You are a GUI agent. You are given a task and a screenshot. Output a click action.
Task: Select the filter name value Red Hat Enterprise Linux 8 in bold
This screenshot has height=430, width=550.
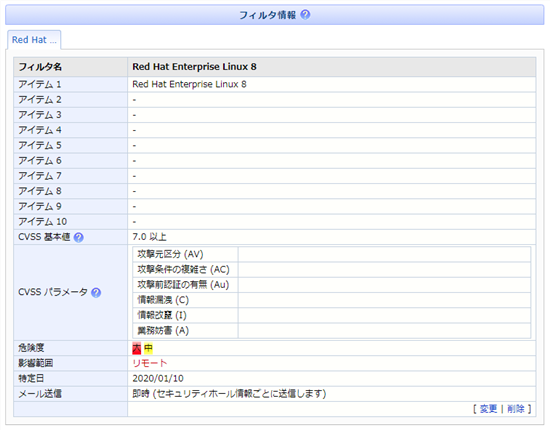(x=194, y=67)
